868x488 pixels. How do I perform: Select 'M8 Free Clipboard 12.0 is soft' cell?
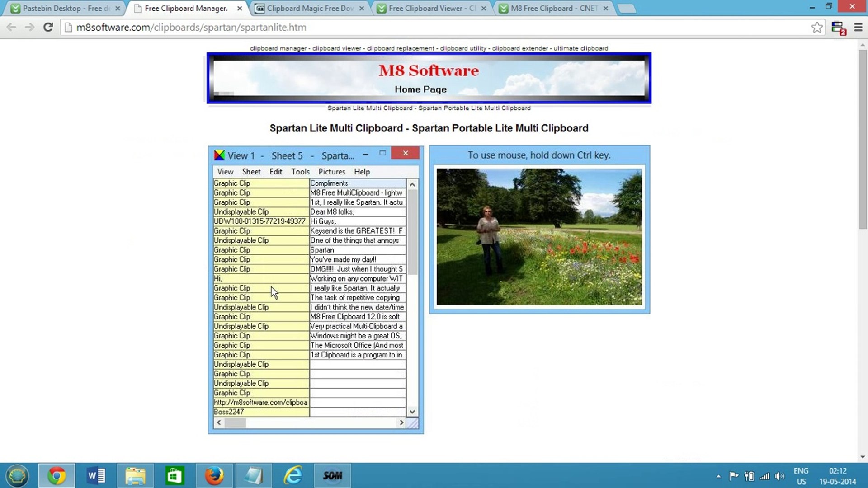358,317
